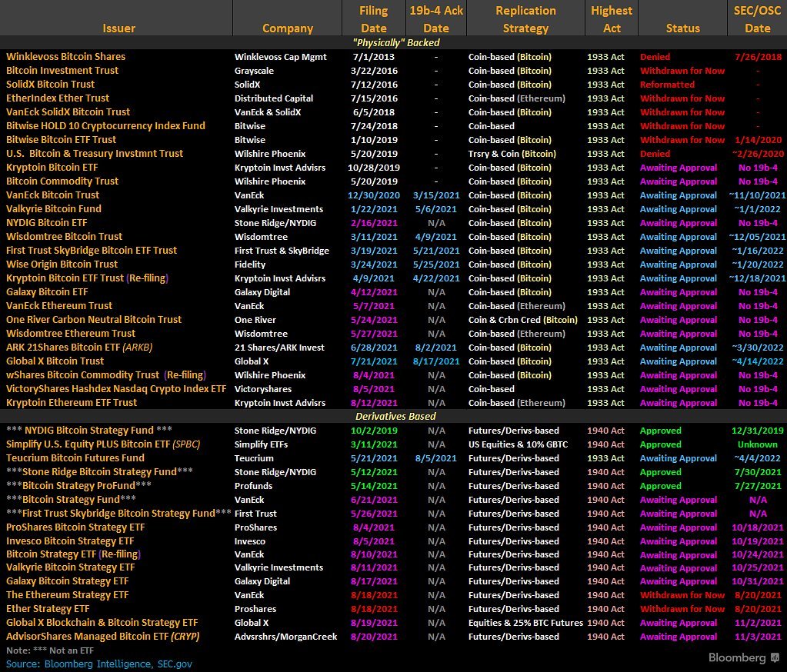Select SEC date 7/26/2018
787x672 pixels.
[758, 57]
